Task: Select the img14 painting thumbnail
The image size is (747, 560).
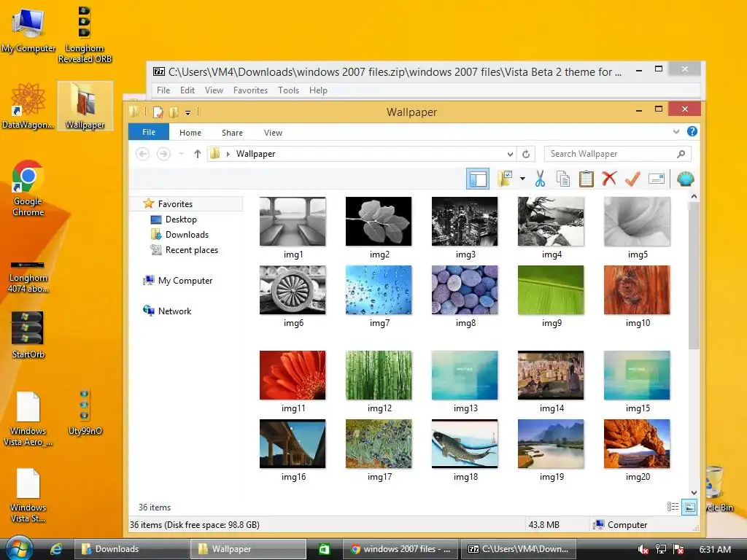Action: point(551,376)
